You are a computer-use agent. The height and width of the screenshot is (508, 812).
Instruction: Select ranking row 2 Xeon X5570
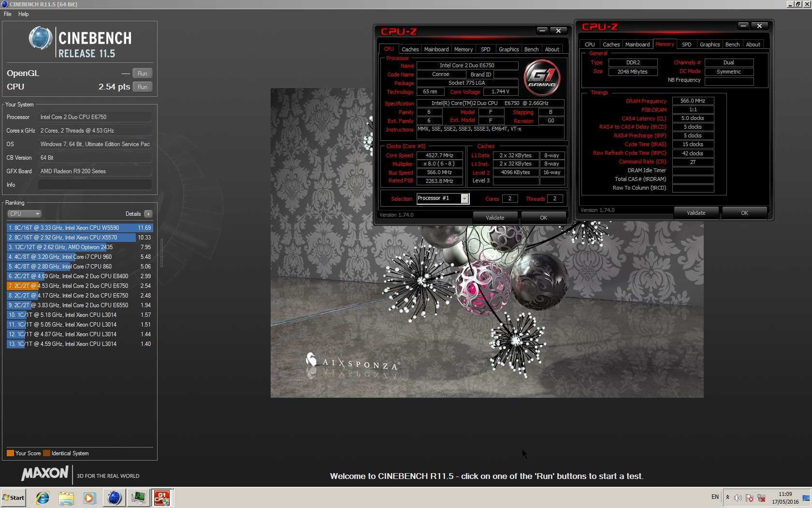point(80,238)
